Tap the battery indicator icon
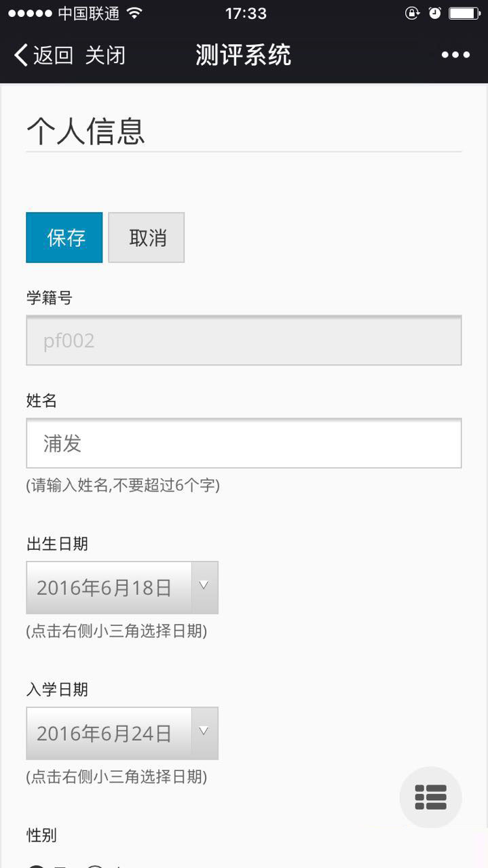488x868 pixels. click(x=464, y=13)
